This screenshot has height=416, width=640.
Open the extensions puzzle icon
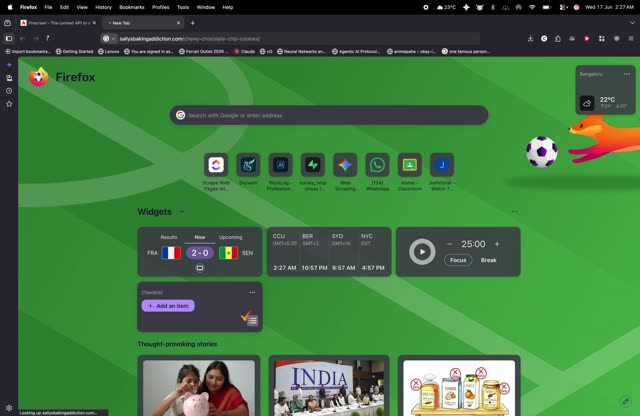click(558, 38)
